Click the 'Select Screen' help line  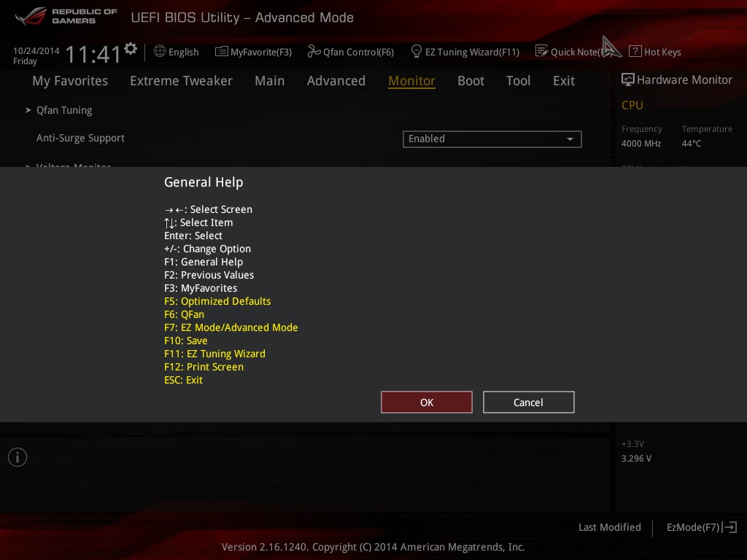pos(208,209)
